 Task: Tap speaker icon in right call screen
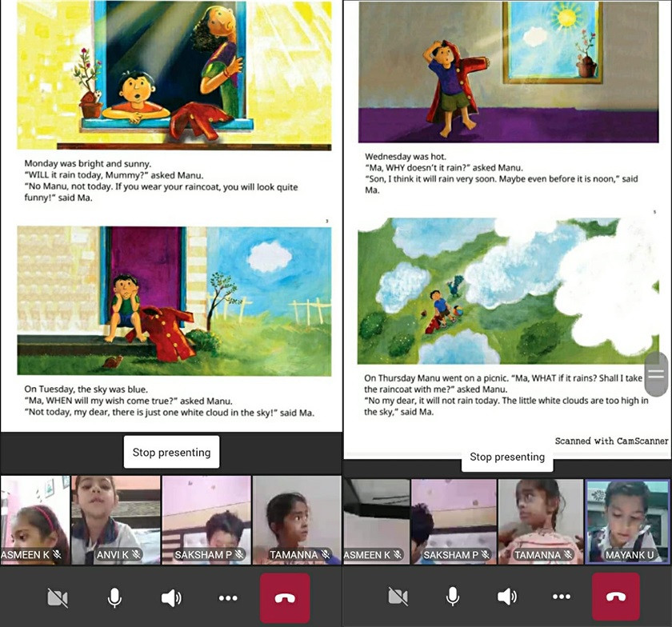coord(507,596)
